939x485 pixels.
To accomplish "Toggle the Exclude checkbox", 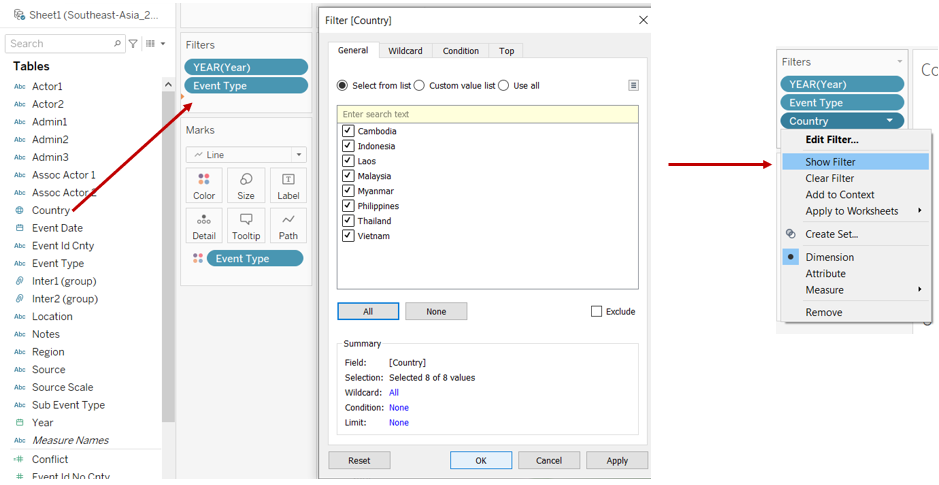I will [597, 312].
